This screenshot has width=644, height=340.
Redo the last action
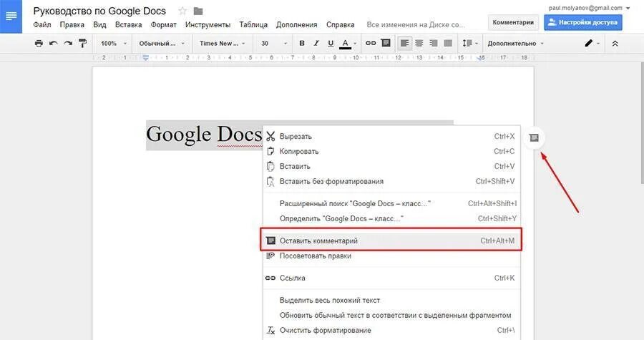click(68, 43)
